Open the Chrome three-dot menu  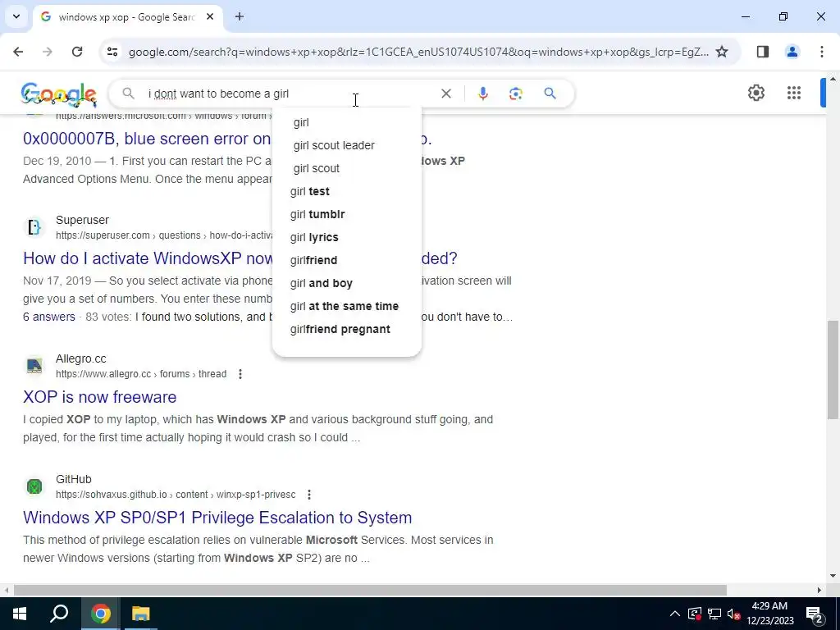click(821, 52)
